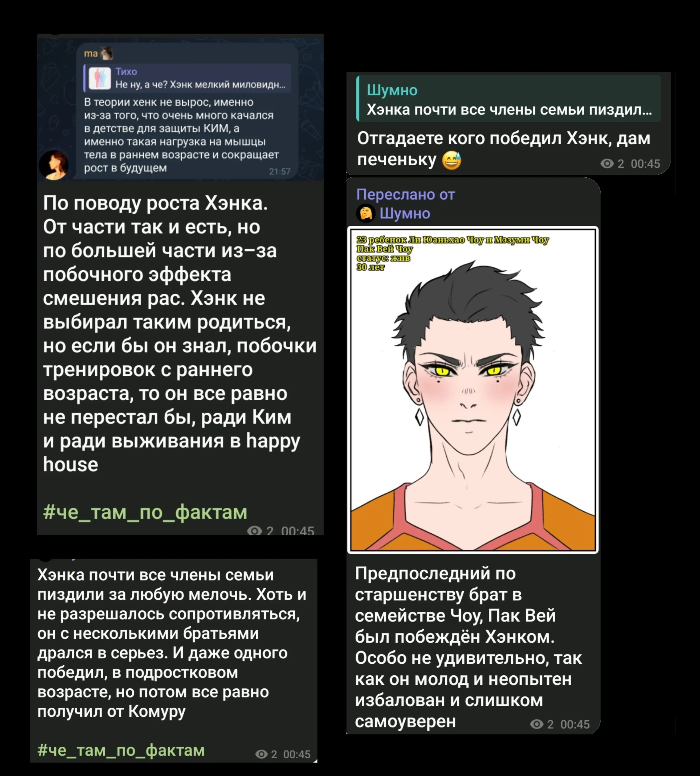Click the views eye icon under the Хэнк height post

click(x=254, y=531)
